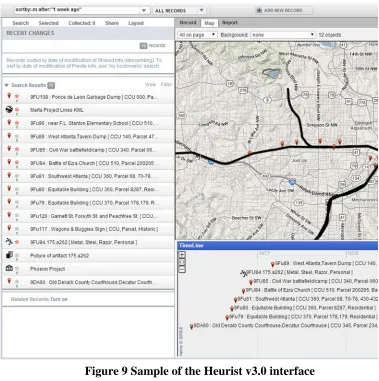Open the Layout menu
The height and width of the screenshot is (381, 379).
tap(136, 23)
